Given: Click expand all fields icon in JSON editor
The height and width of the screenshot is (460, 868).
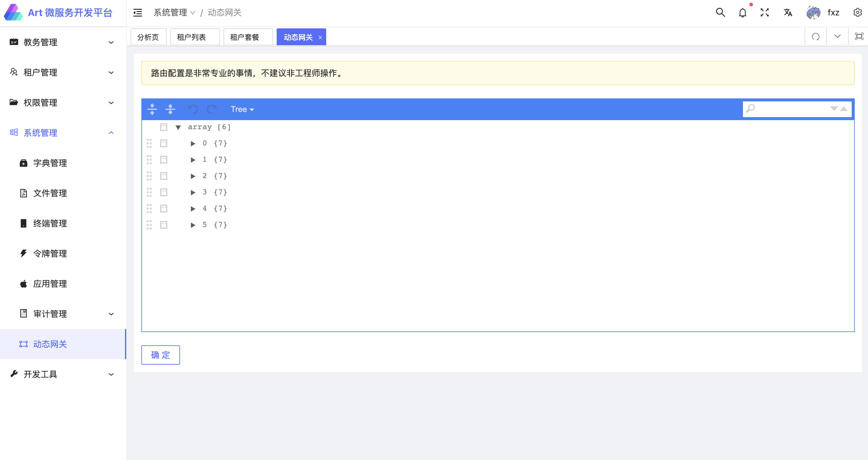Looking at the screenshot, I should (x=152, y=109).
